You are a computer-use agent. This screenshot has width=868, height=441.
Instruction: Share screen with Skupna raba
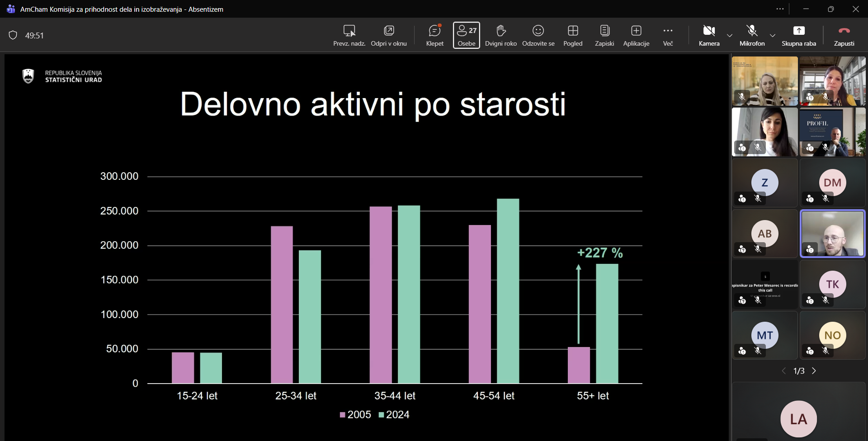pyautogui.click(x=798, y=35)
